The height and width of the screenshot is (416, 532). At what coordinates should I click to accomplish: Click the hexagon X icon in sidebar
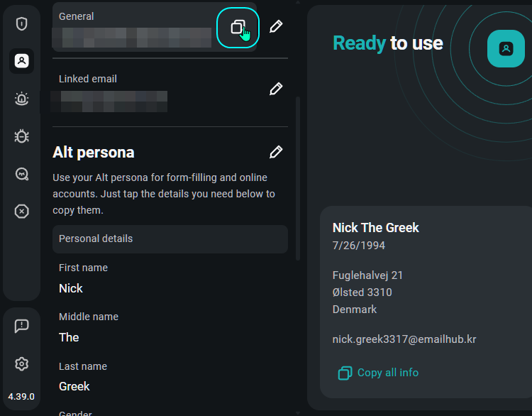[22, 212]
